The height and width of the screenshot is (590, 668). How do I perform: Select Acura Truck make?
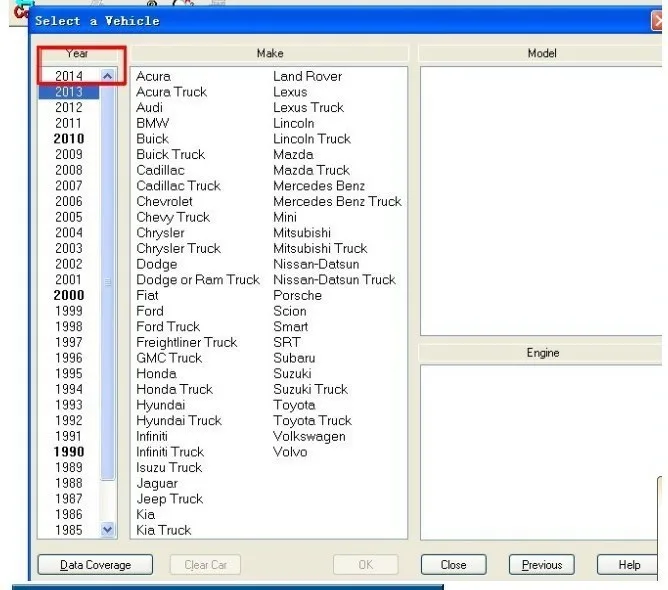(171, 92)
